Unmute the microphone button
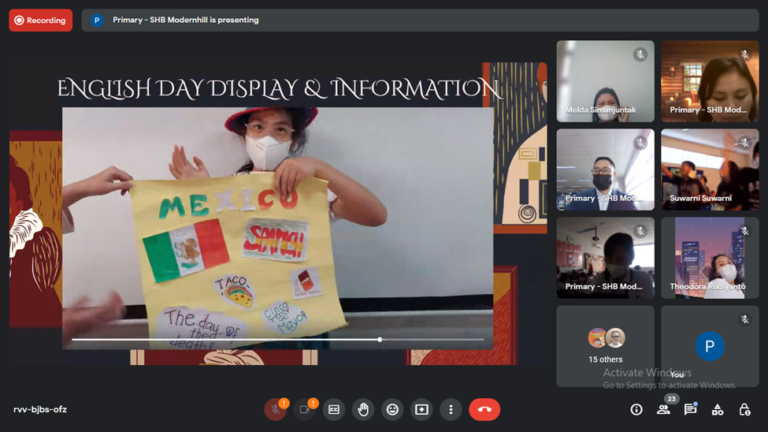The height and width of the screenshot is (432, 768). coord(275,410)
